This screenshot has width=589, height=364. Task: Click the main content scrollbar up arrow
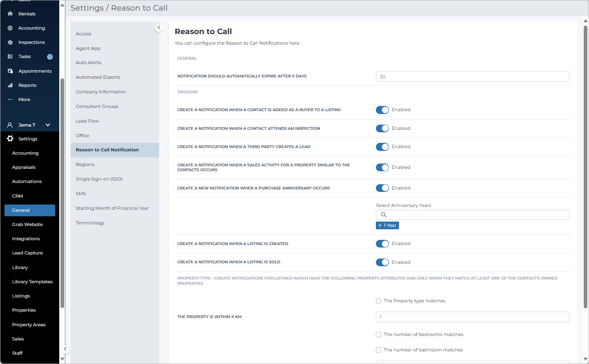(x=585, y=21)
